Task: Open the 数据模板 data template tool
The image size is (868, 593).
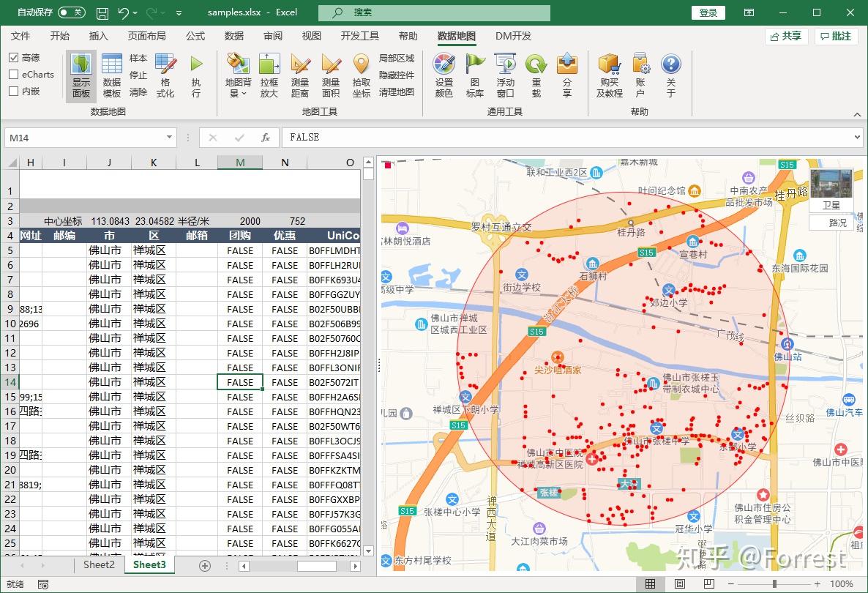Action: tap(111, 73)
